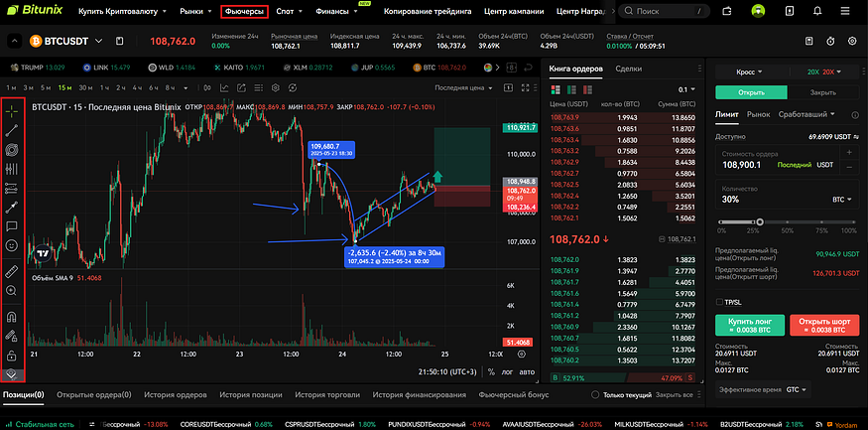868x430 pixels.
Task: Toggle the лог scale on chart
Action: 509,371
